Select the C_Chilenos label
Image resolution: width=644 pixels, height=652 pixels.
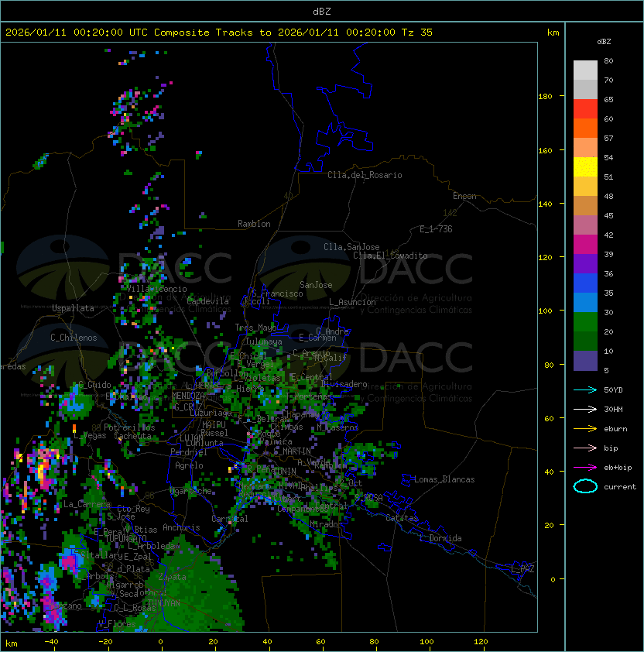coord(74,338)
